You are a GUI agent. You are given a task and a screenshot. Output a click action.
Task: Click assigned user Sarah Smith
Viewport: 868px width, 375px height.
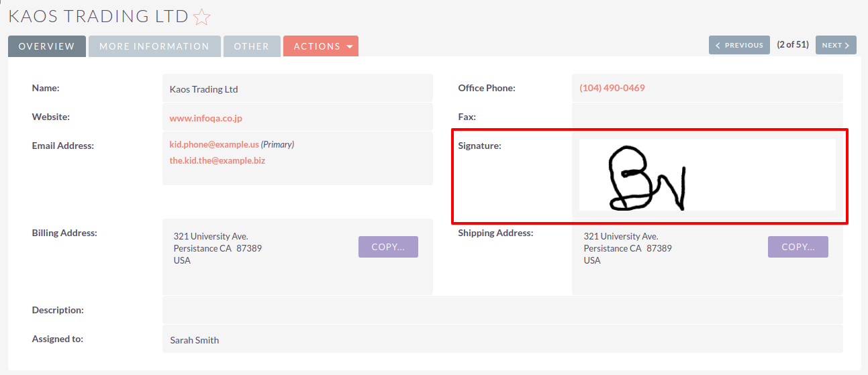tap(195, 340)
